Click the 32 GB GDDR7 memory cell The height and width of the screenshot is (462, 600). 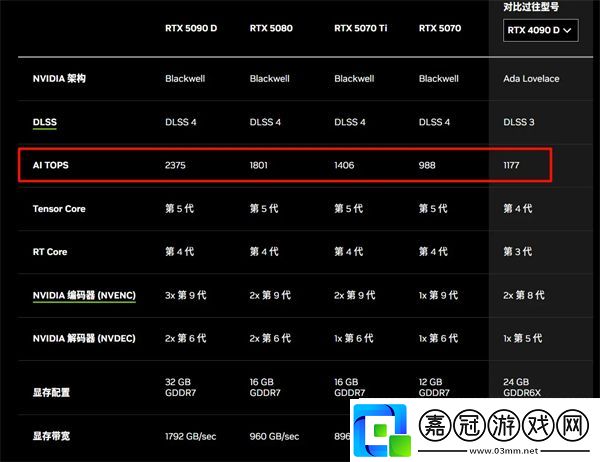180,387
